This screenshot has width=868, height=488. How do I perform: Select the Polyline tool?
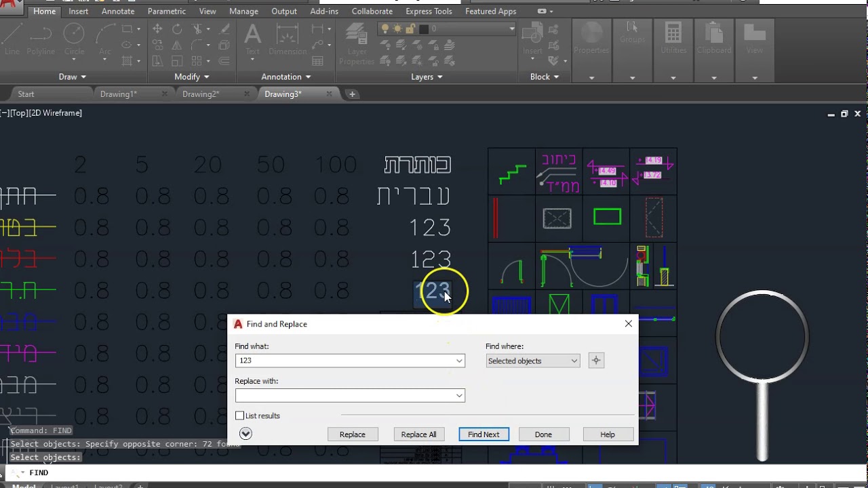[41, 39]
